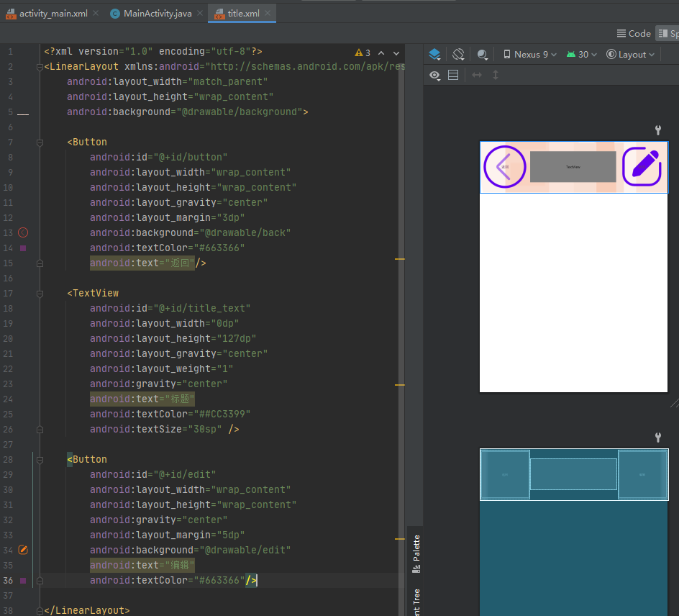The height and width of the screenshot is (616, 679).
Task: Click the "@+id/title_text" id value
Action: [202, 309]
